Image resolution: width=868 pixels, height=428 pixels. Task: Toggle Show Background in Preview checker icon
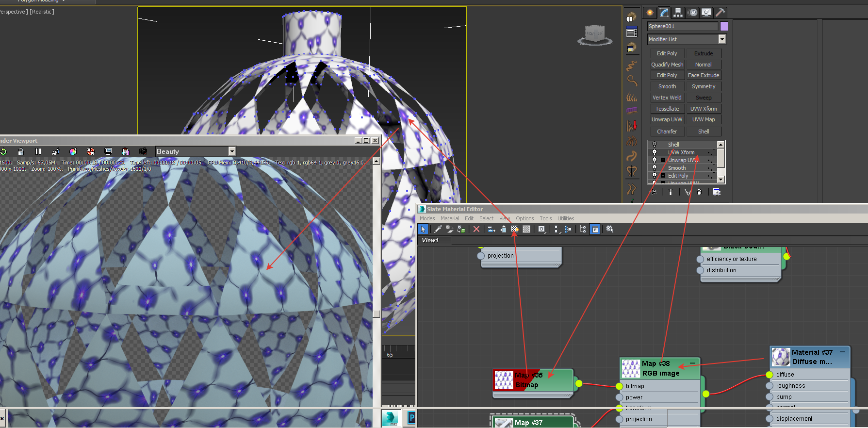526,229
